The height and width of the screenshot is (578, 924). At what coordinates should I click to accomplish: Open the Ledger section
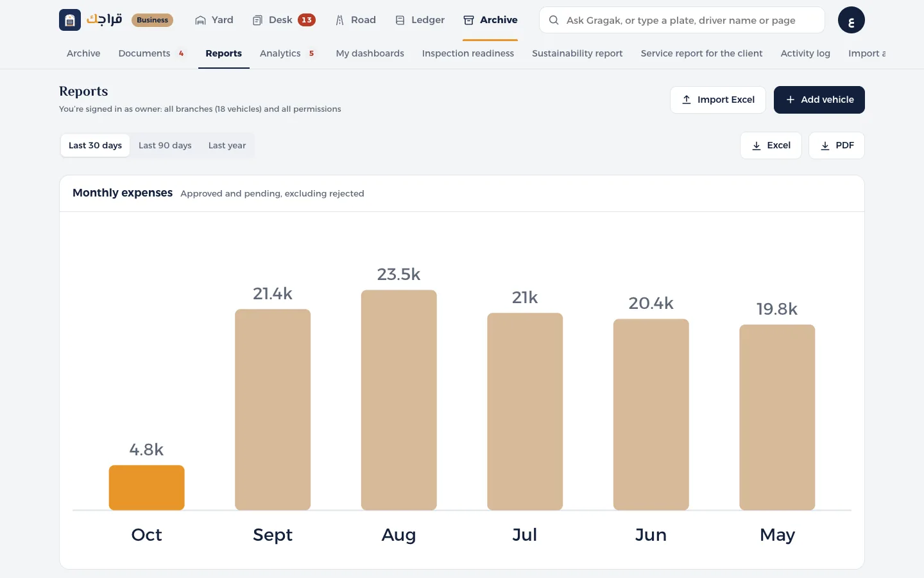tap(420, 20)
